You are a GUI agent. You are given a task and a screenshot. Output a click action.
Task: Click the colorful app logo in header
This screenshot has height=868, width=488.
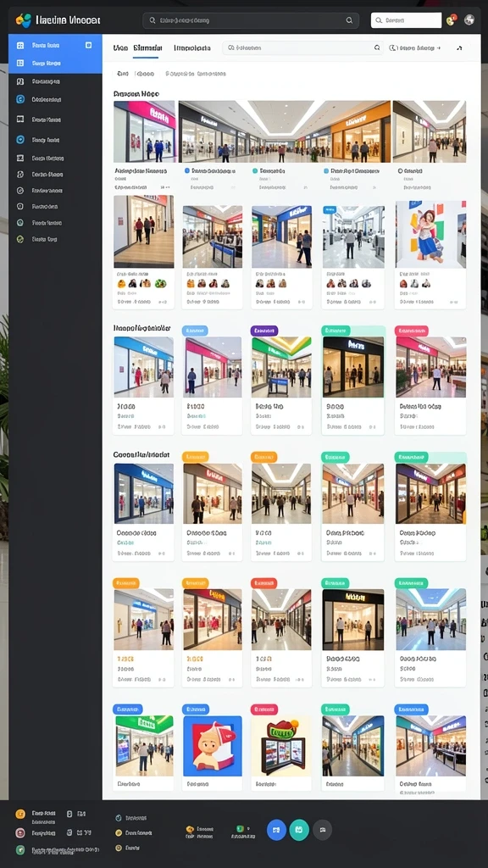pyautogui.click(x=24, y=20)
